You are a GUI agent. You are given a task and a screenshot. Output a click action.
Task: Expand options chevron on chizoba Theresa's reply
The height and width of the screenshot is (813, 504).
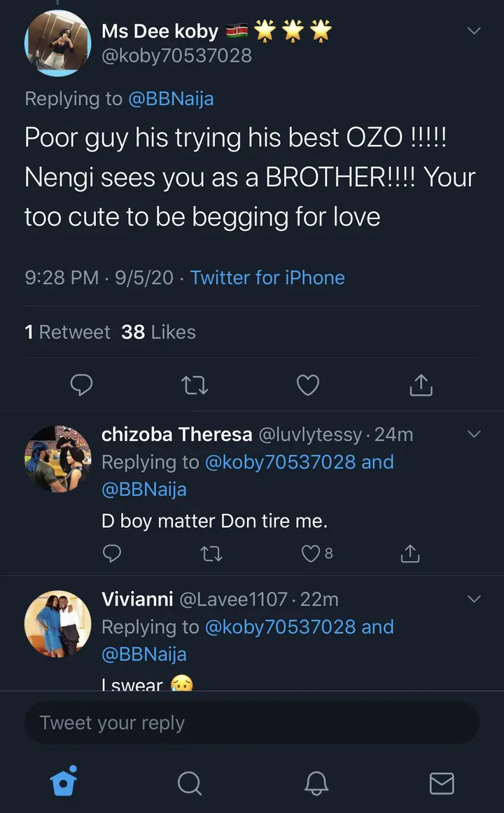click(x=474, y=434)
